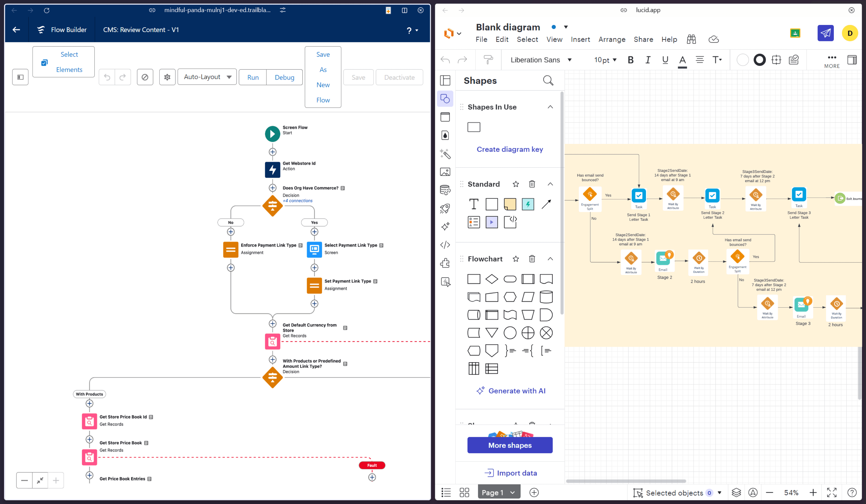Image resolution: width=866 pixels, height=504 pixels.
Task: Select Enforce Payment Link Type assignment icon
Action: tap(231, 250)
